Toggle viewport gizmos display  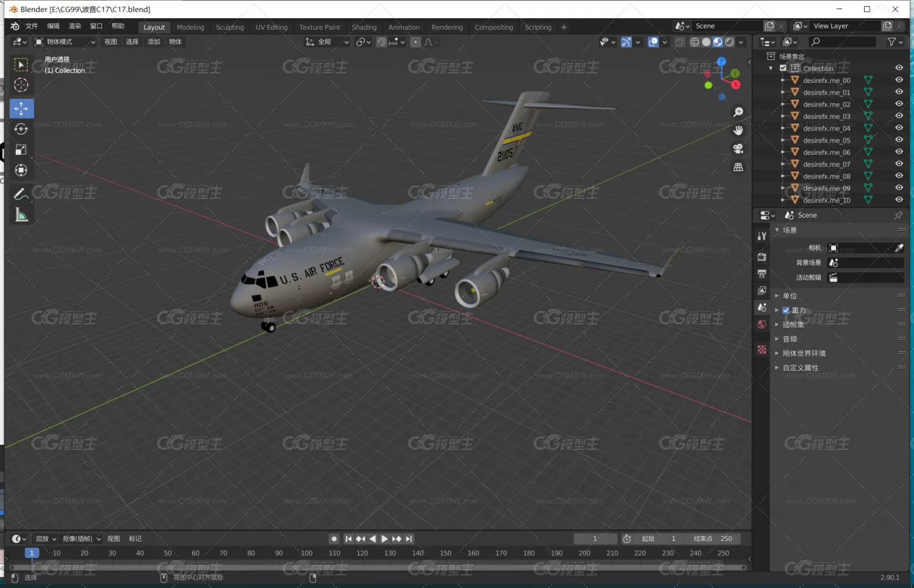pyautogui.click(x=626, y=42)
